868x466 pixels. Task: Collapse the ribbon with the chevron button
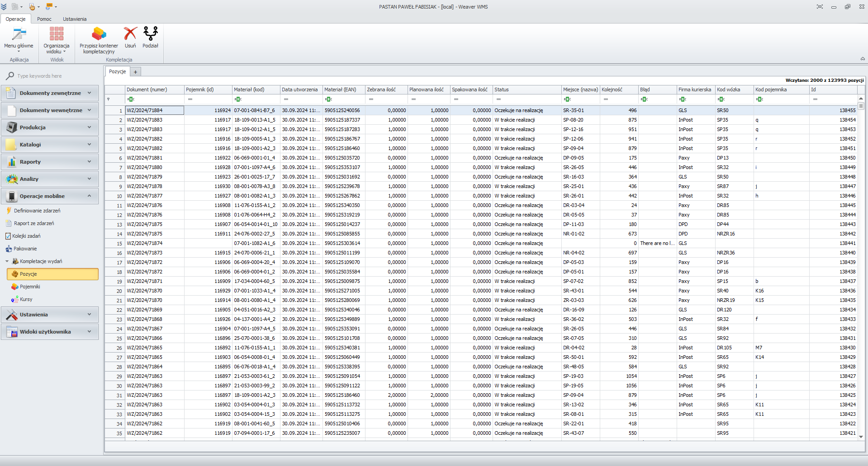coord(863,59)
